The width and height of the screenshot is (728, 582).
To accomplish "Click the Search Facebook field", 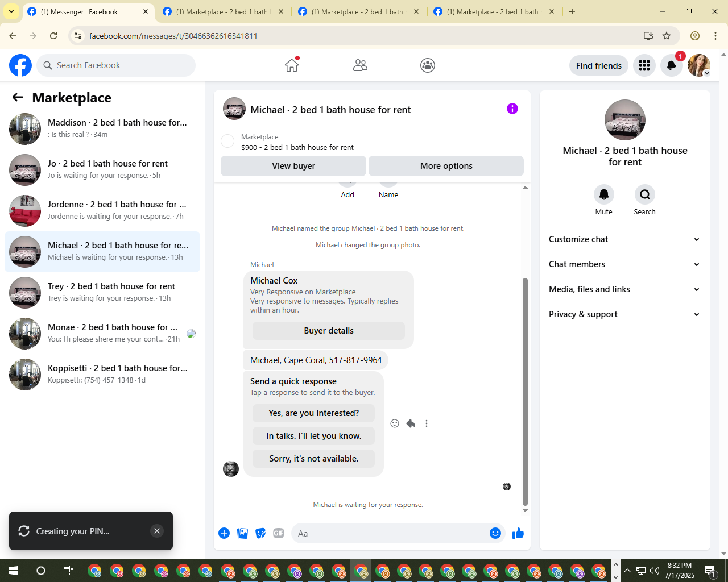I will pos(116,65).
